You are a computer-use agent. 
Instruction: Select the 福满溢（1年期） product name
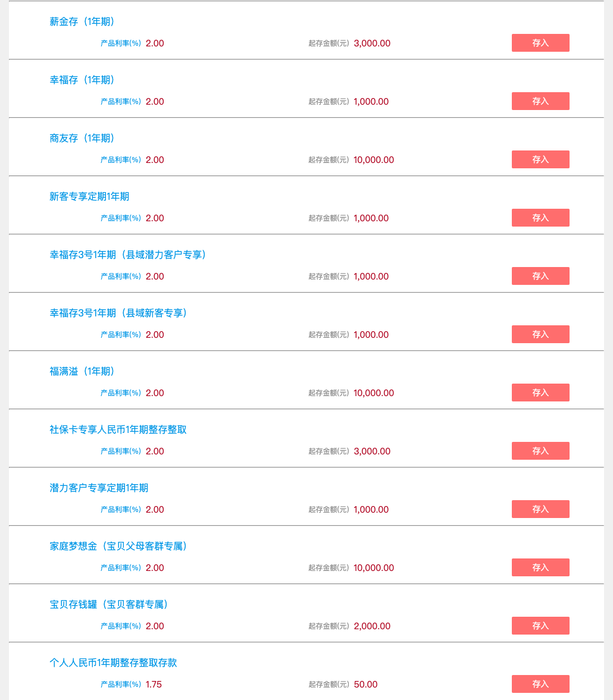click(x=82, y=372)
